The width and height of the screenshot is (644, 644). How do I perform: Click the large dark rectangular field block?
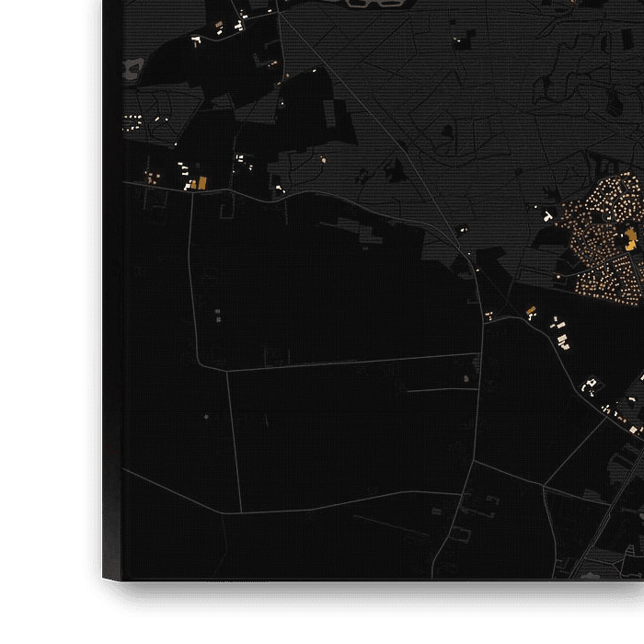[350, 432]
